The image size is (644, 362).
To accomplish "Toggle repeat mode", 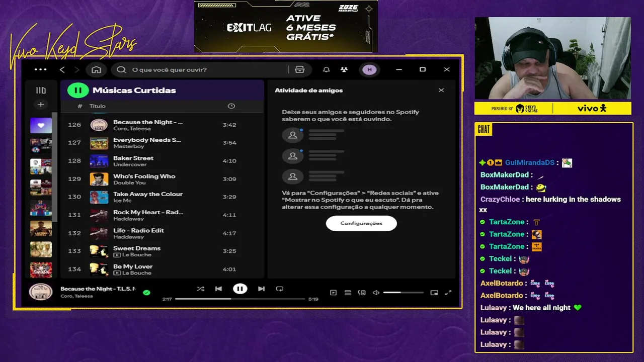I will pyautogui.click(x=280, y=289).
